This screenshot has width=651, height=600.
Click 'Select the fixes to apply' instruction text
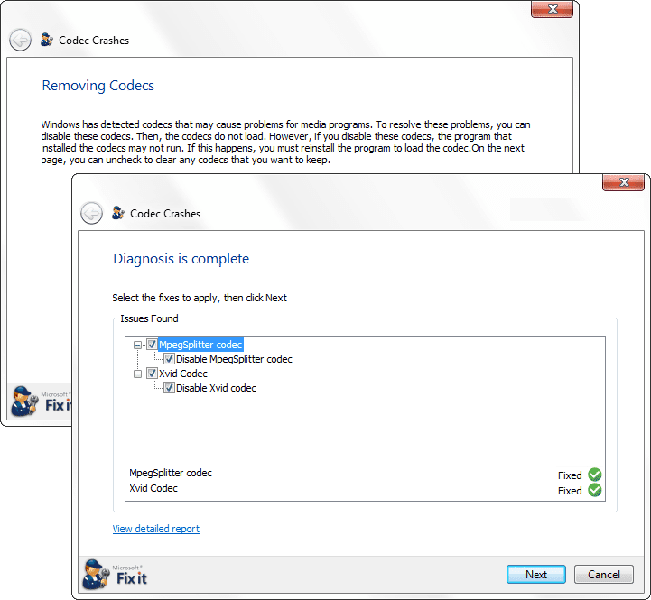pos(199,298)
